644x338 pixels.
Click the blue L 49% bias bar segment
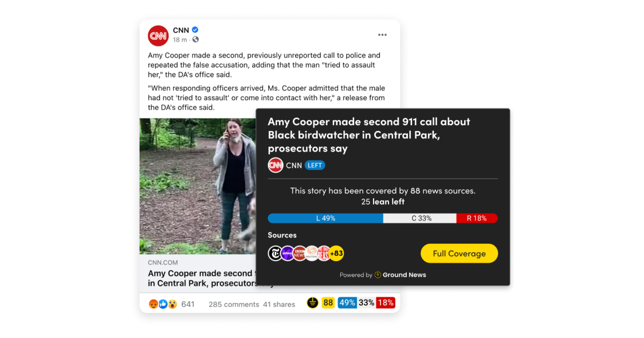pyautogui.click(x=325, y=218)
